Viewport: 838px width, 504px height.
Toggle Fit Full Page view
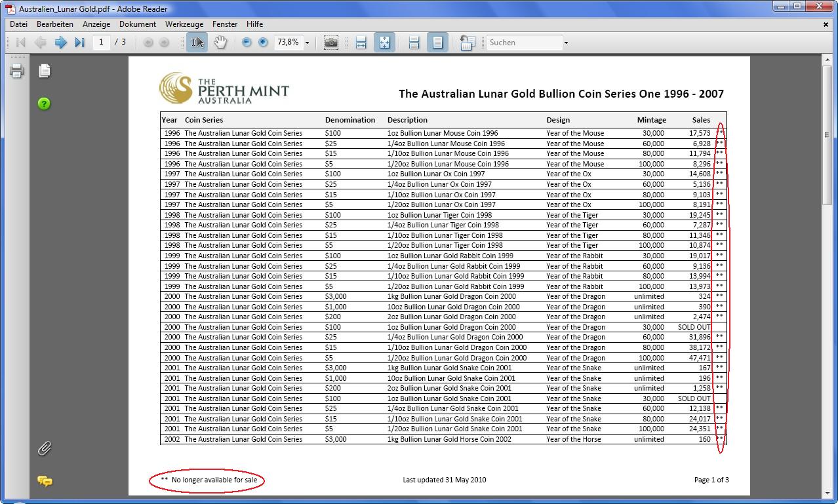coord(384,43)
